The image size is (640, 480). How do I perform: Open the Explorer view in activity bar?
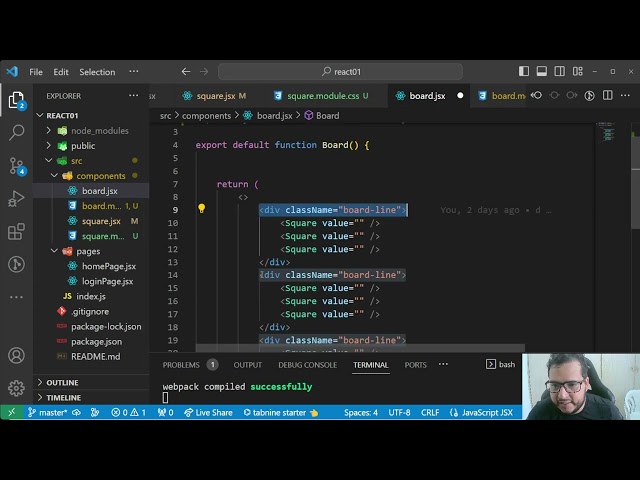pos(16,100)
